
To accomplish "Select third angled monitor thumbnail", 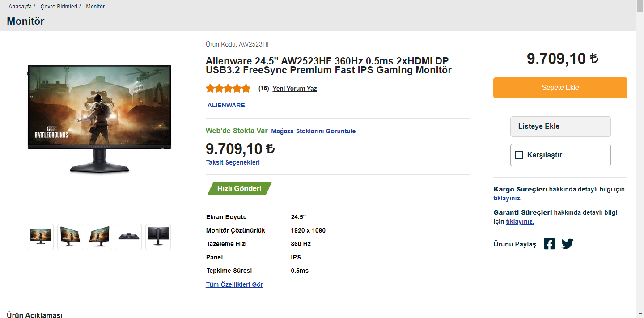I will [99, 237].
